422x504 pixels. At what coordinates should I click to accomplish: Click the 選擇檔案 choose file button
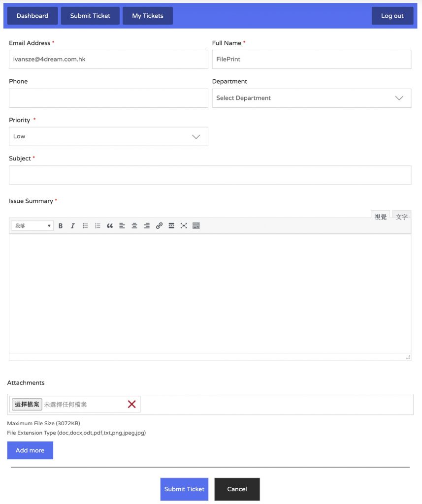pos(27,405)
